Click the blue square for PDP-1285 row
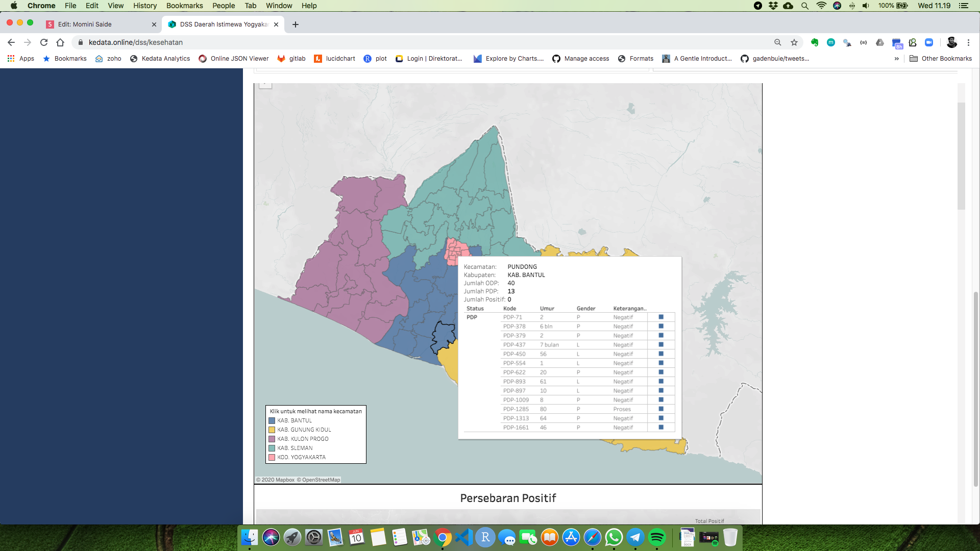 661,409
